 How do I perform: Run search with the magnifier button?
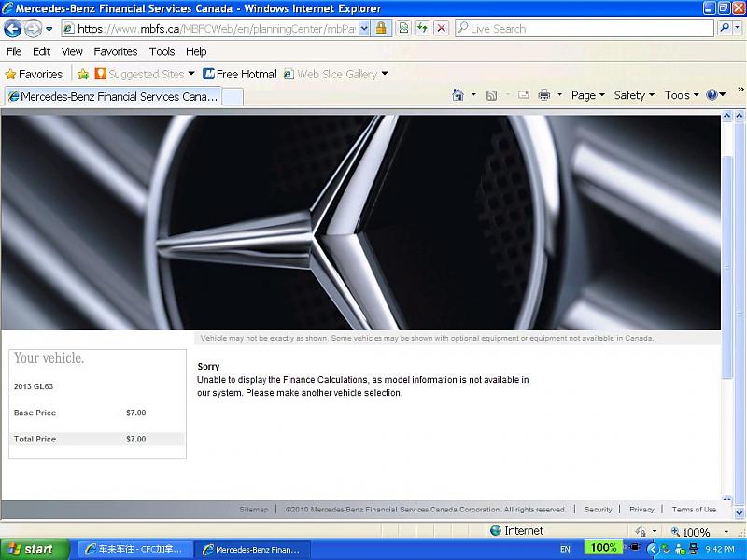pos(725,29)
